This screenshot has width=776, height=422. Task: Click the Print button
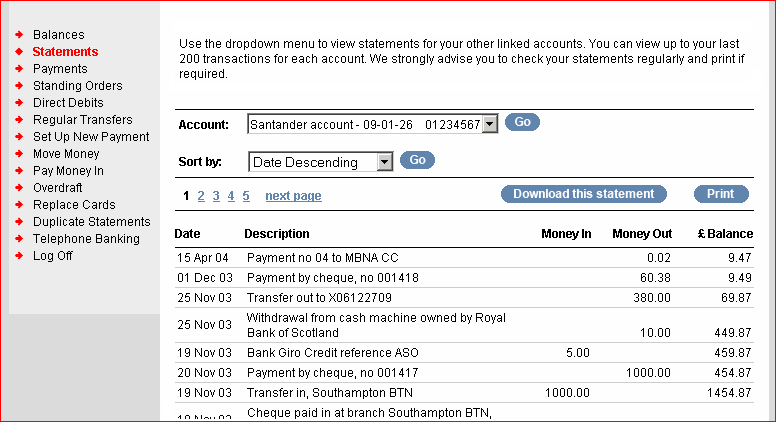pos(721,194)
